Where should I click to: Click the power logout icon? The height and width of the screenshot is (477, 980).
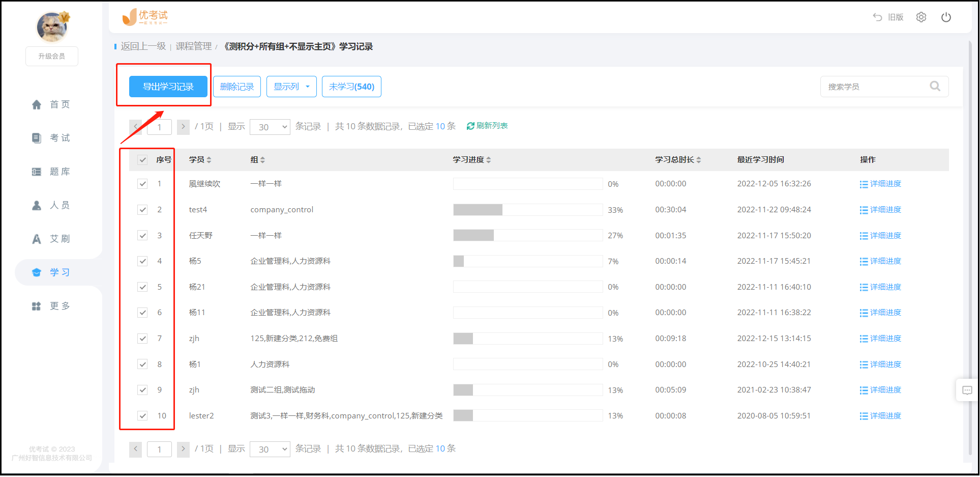coord(946,17)
